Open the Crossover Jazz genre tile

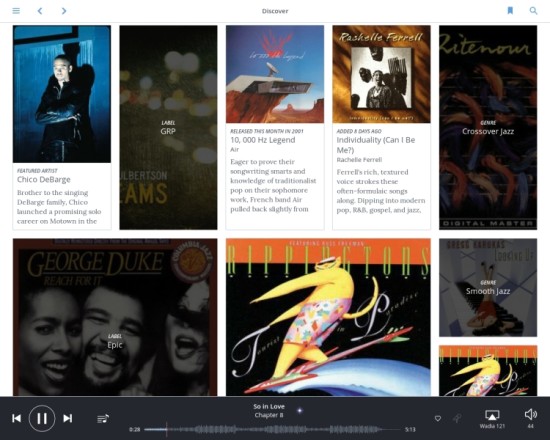point(488,128)
